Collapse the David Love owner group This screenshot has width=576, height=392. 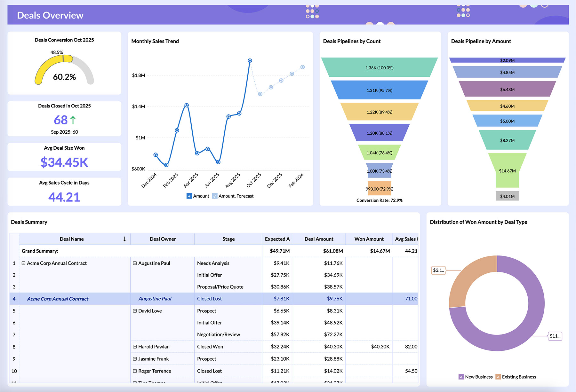(135, 310)
